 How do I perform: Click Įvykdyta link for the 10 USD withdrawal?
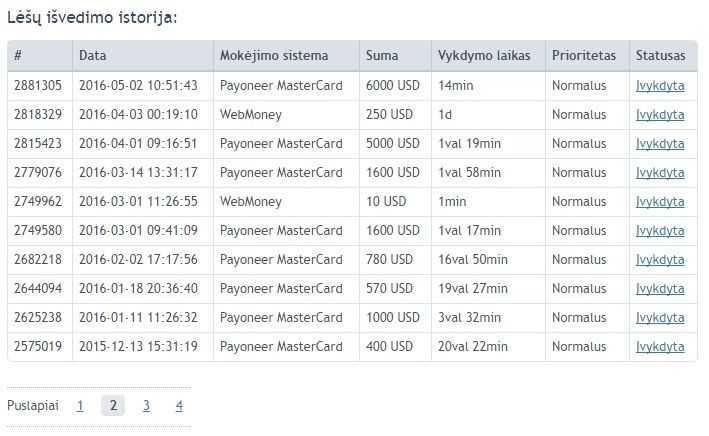pyautogui.click(x=660, y=202)
